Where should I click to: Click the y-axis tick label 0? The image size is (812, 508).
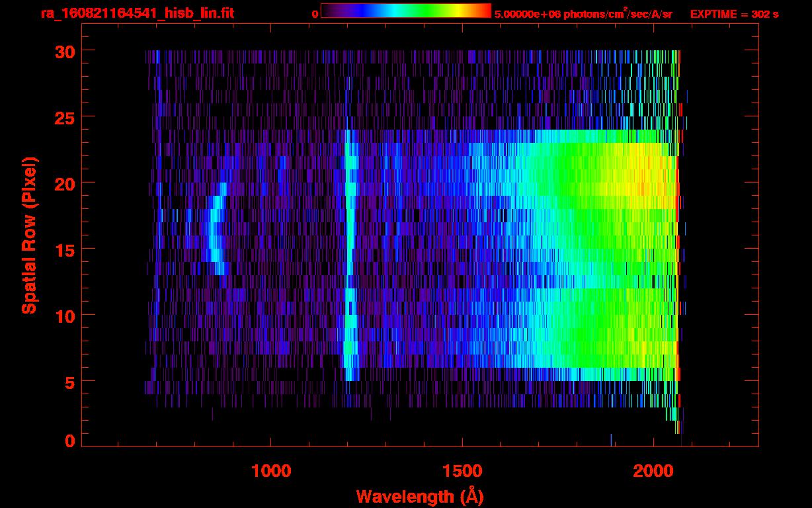pyautogui.click(x=70, y=440)
